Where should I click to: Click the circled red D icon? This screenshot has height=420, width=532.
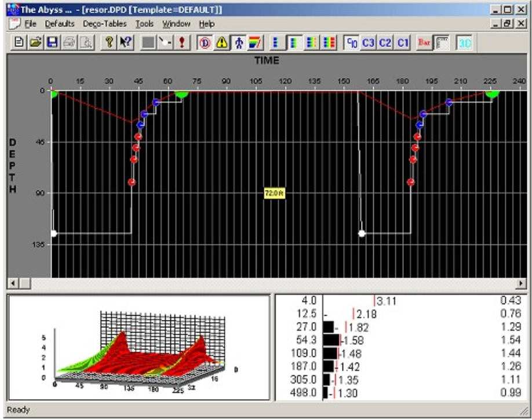[206, 43]
